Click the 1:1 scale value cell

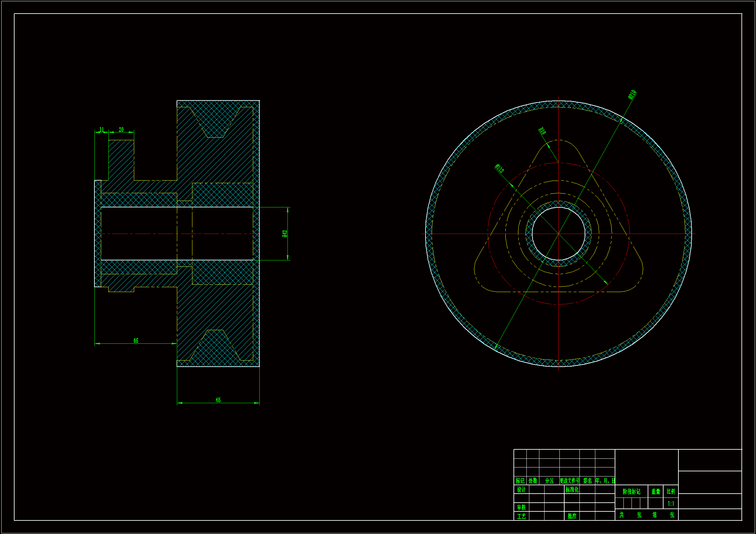tap(670, 503)
